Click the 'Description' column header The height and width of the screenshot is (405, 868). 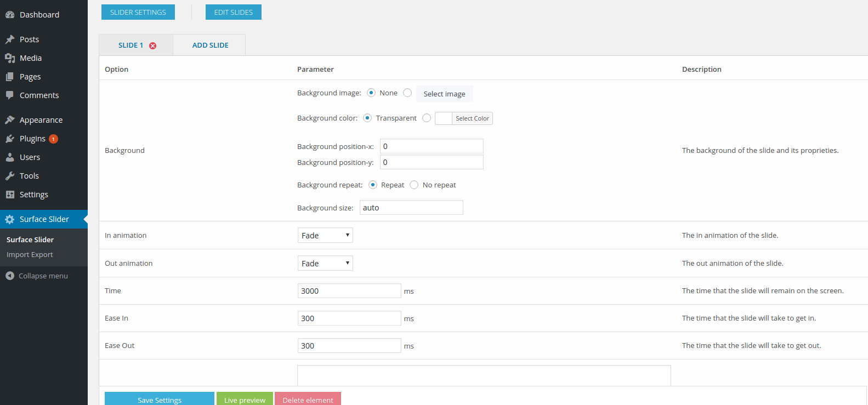click(702, 69)
